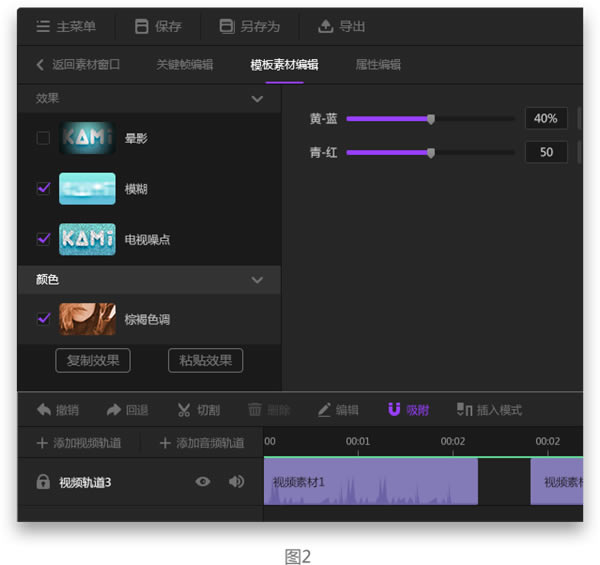Click the 40% value field for 黄-蓝
Screen dimensions: 600x565
pyautogui.click(x=546, y=118)
